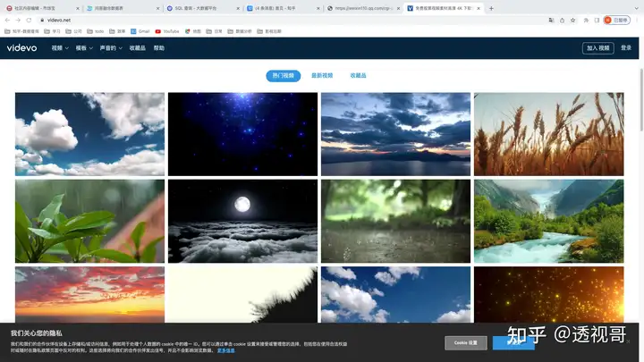Open the browser extensions puzzle icon
The width and height of the screenshot is (644, 362).
(586, 20)
